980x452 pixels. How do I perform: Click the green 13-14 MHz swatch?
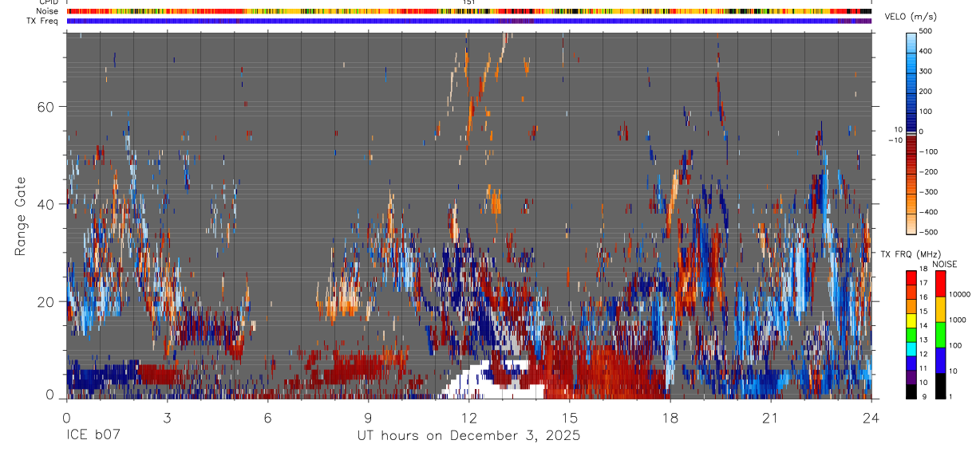(x=911, y=334)
